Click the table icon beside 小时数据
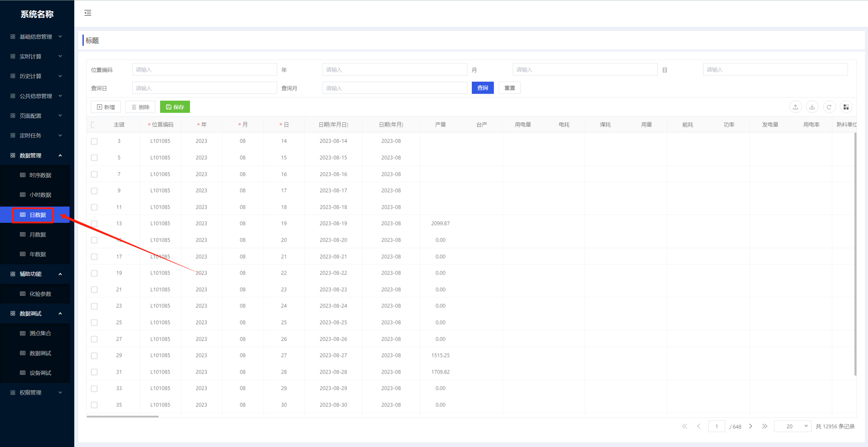The image size is (868, 447). [23, 195]
